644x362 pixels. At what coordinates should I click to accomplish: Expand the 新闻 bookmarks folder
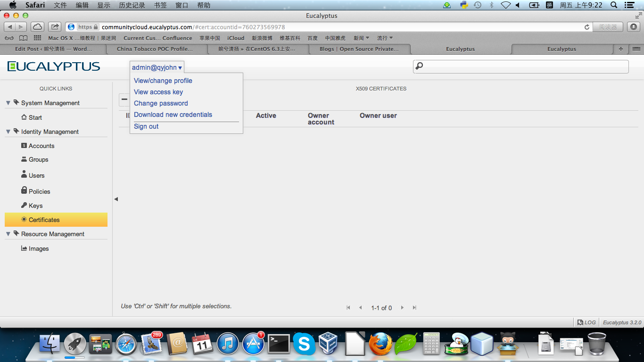361,38
